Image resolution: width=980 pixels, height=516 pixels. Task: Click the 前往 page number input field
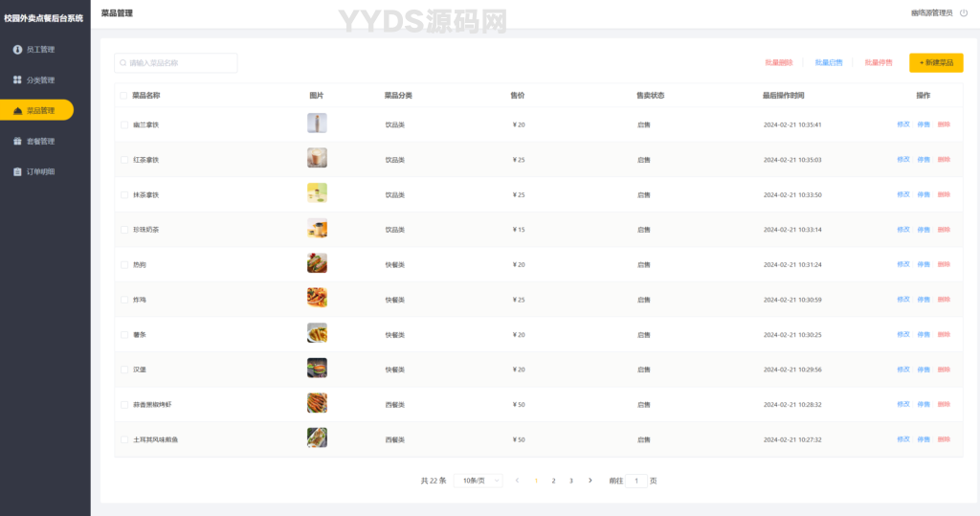(x=637, y=481)
